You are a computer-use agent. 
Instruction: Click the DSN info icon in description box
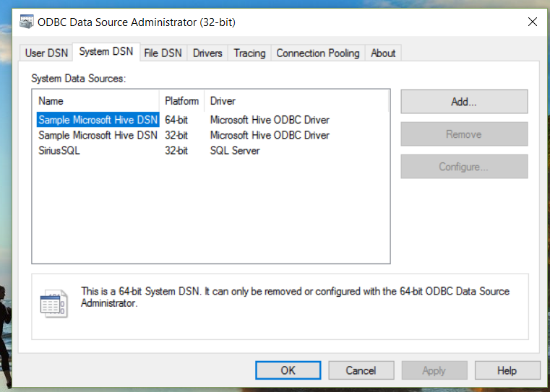pyautogui.click(x=53, y=304)
